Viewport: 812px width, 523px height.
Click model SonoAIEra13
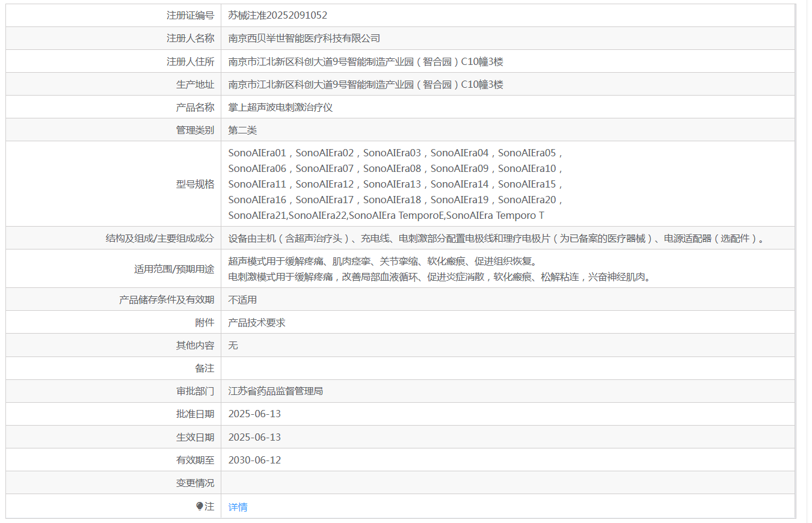(392, 184)
